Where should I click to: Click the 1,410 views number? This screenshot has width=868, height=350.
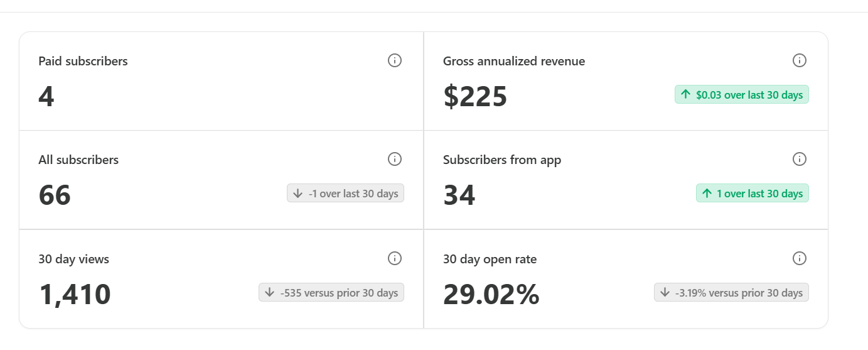click(75, 294)
